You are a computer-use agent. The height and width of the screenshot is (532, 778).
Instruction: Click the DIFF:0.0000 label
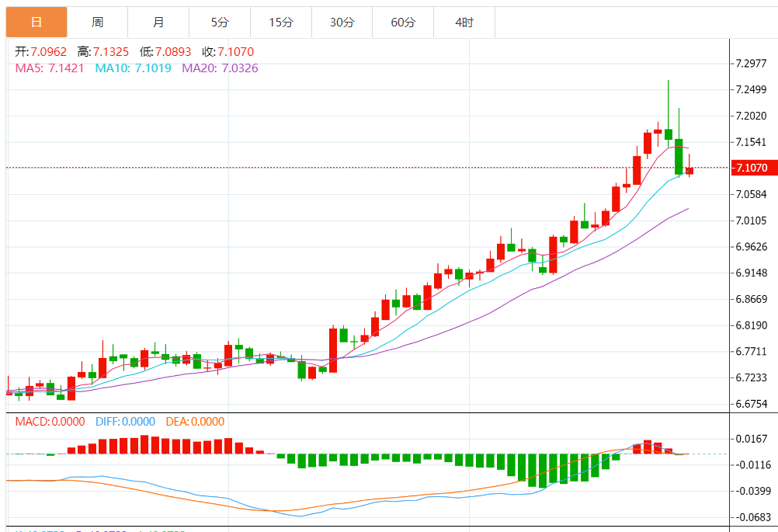pyautogui.click(x=125, y=422)
